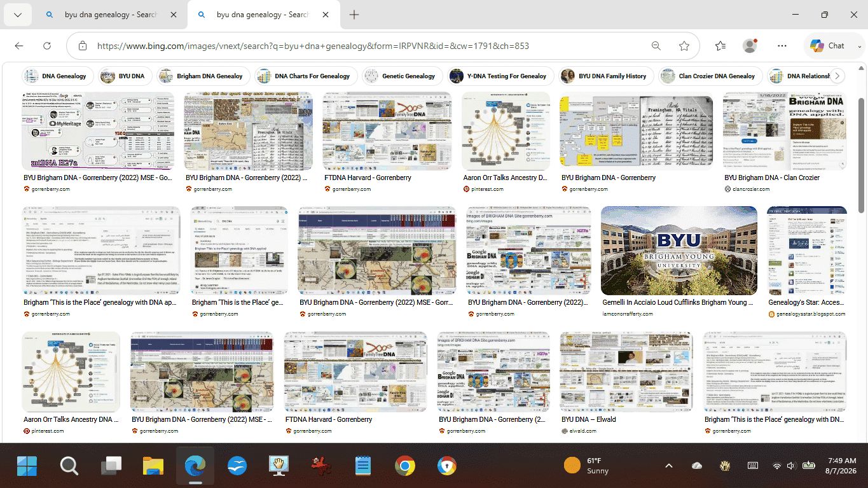This screenshot has width=868, height=488.
Task: Open the Wi-Fi network tray icon
Action: tap(776, 466)
